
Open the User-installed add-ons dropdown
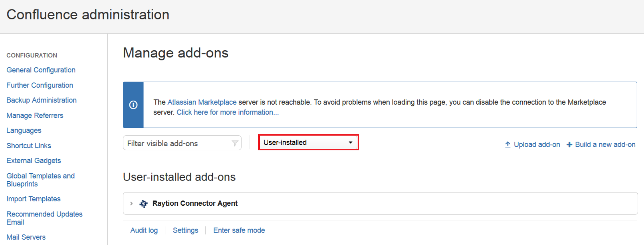click(x=308, y=142)
